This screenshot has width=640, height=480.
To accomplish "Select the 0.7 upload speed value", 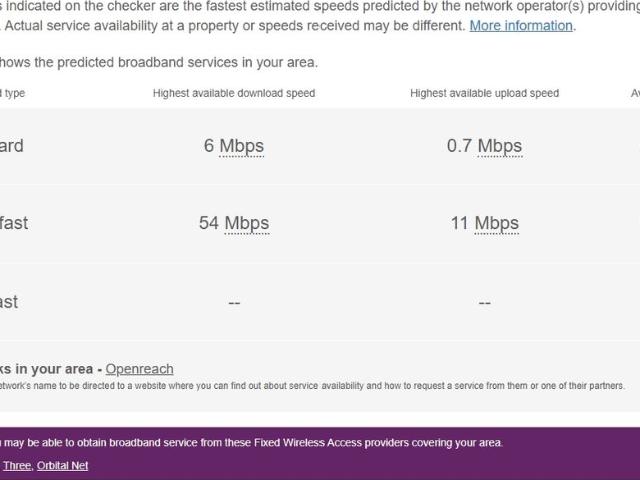I will 459,146.
